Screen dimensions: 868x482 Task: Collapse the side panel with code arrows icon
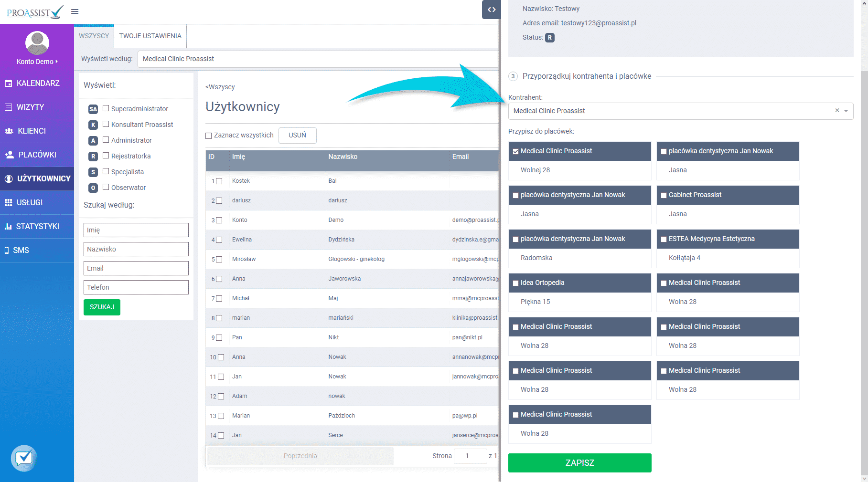click(x=491, y=10)
